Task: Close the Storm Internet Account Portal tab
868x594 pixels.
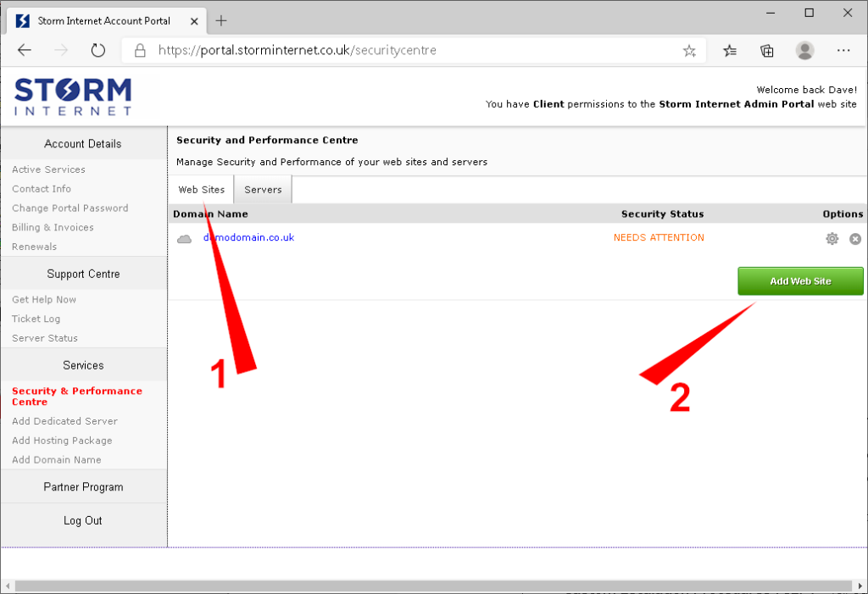Action: 194,21
